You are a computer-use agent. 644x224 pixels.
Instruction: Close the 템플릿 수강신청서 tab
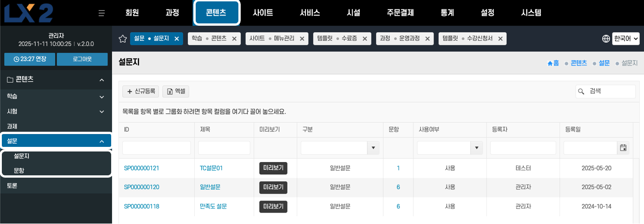[x=500, y=39]
